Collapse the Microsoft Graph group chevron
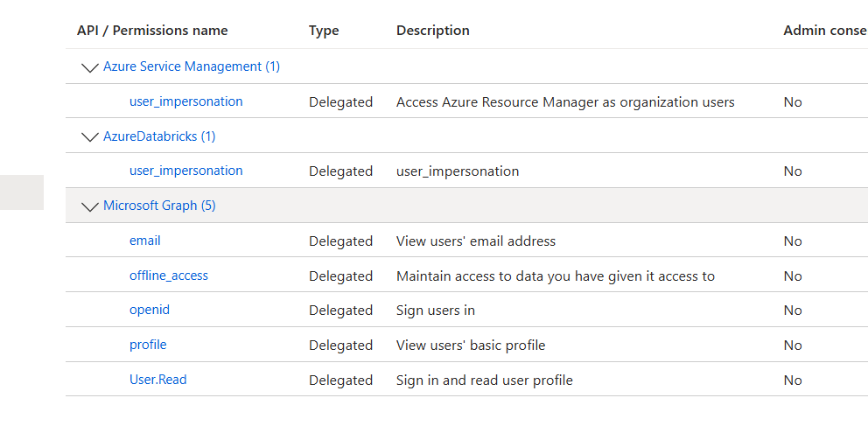 pos(89,206)
